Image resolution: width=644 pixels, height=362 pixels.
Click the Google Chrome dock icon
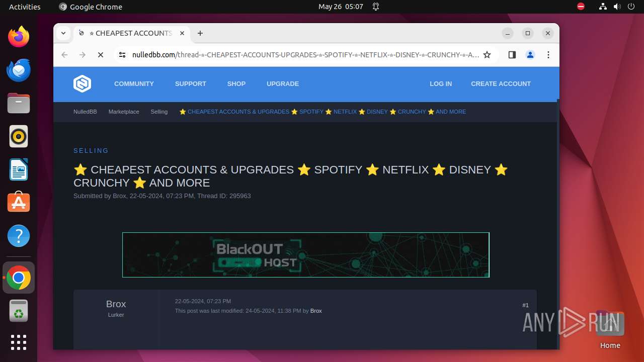click(19, 278)
